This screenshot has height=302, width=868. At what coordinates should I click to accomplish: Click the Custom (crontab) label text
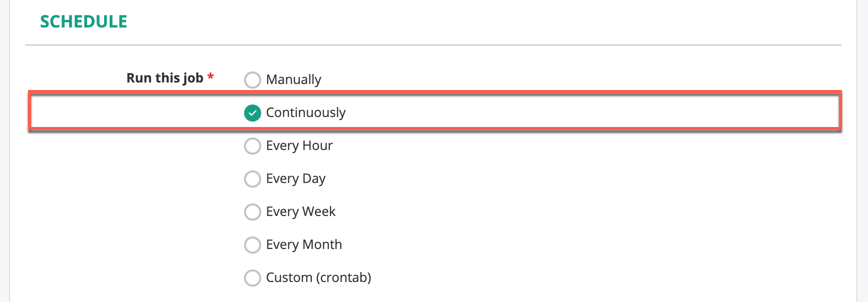318,277
